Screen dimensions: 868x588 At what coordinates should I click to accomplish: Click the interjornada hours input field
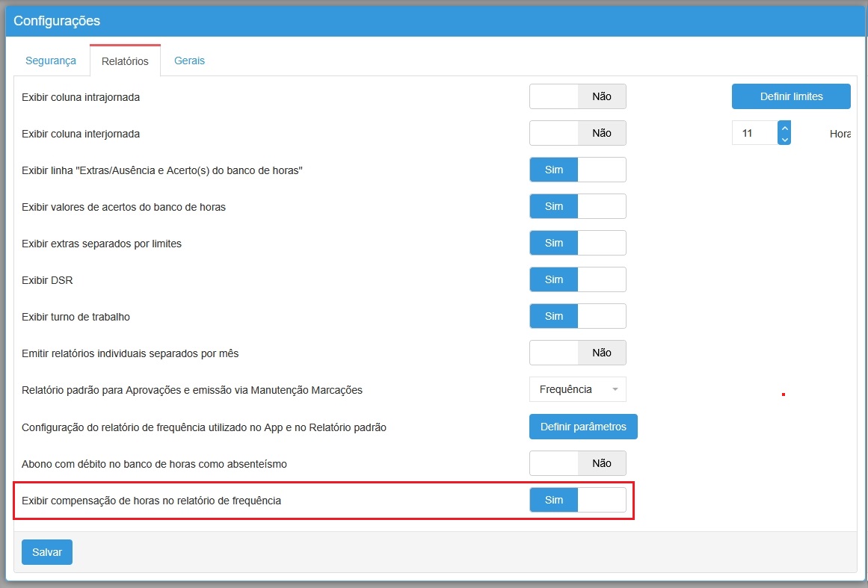(754, 133)
